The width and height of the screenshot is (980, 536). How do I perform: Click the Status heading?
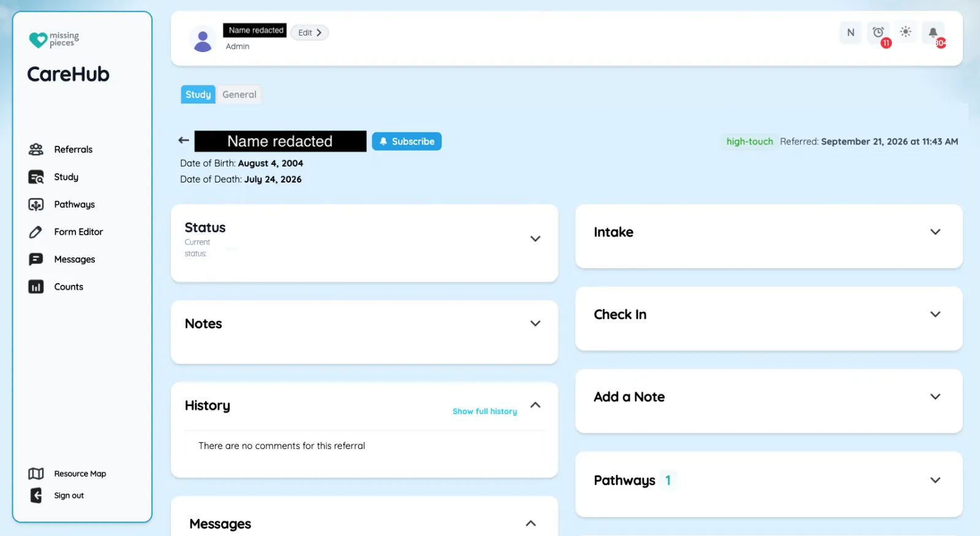click(205, 227)
